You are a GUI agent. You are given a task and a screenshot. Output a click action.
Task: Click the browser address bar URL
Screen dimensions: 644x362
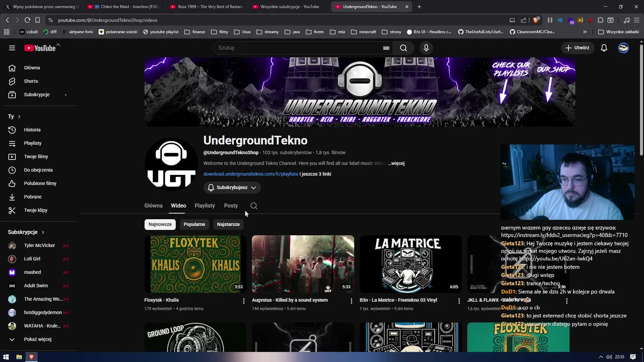tap(108, 20)
